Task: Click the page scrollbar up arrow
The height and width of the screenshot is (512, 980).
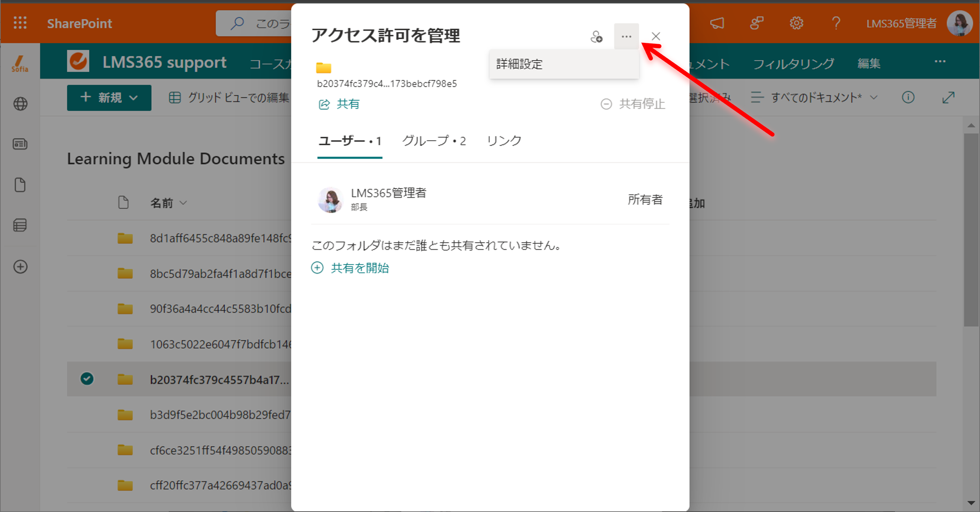Action: (x=971, y=125)
